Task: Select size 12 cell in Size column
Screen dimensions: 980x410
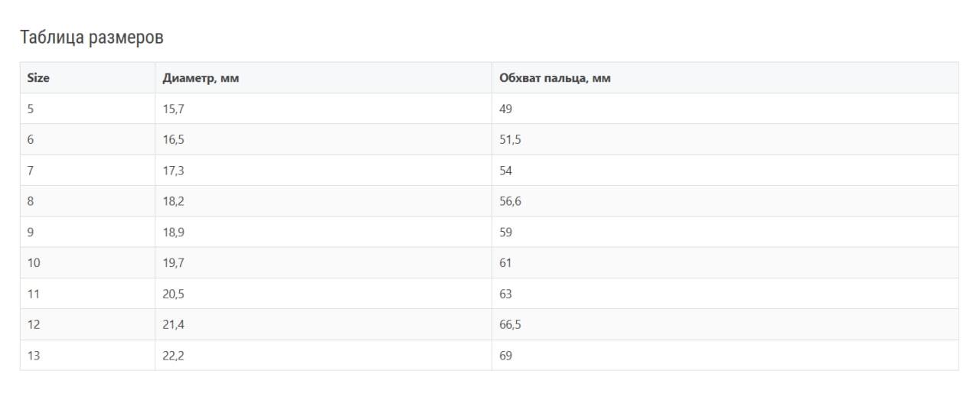Action: 34,324
